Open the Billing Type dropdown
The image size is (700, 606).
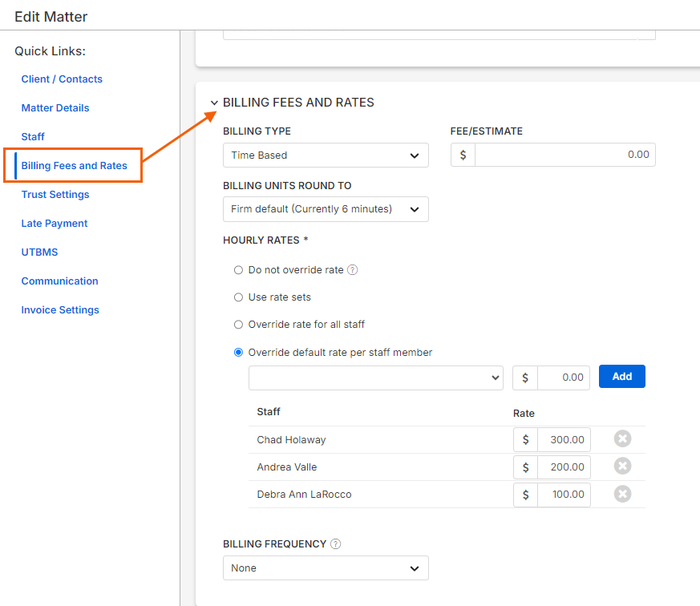click(326, 156)
